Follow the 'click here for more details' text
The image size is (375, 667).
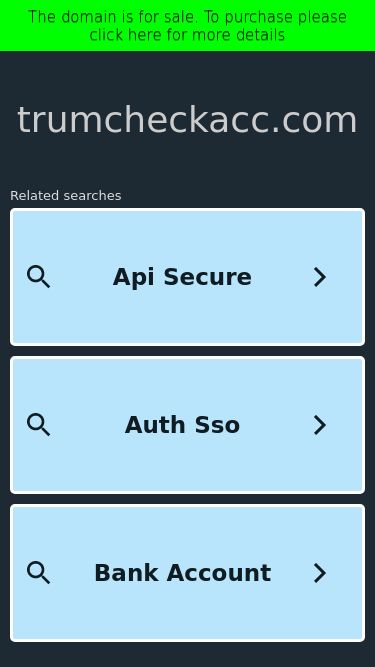187,35
